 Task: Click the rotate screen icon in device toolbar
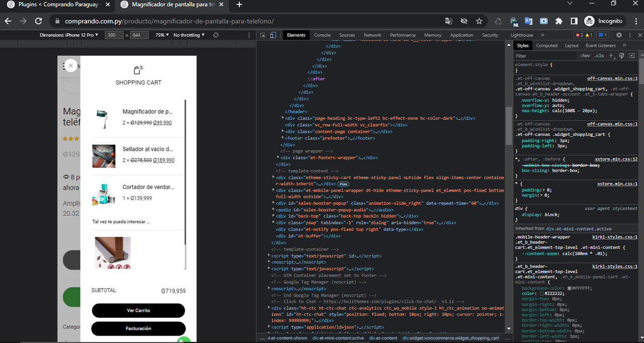click(216, 35)
